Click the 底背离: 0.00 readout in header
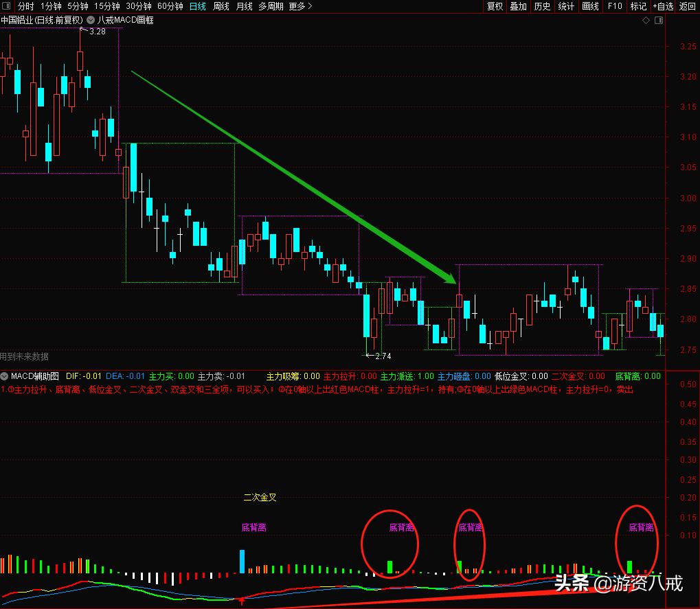The width and height of the screenshot is (700, 609). (x=638, y=376)
